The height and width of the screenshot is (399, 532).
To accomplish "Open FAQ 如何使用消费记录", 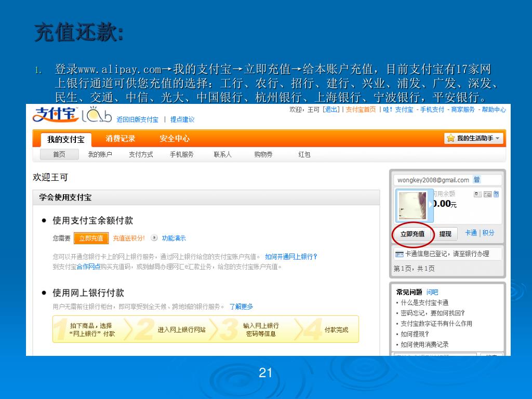I will pos(424,344).
